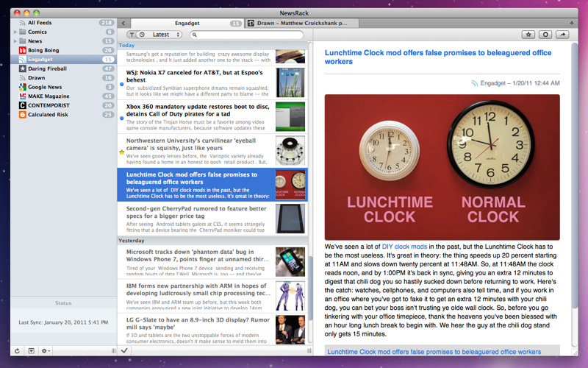Viewport: 588px width, 368px height.
Task: Open the Lunchtime Clock article title link
Action: 438,57
